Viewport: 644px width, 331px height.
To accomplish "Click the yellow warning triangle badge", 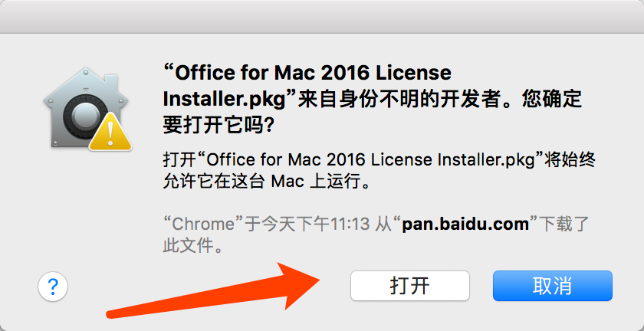I will coord(110,133).
